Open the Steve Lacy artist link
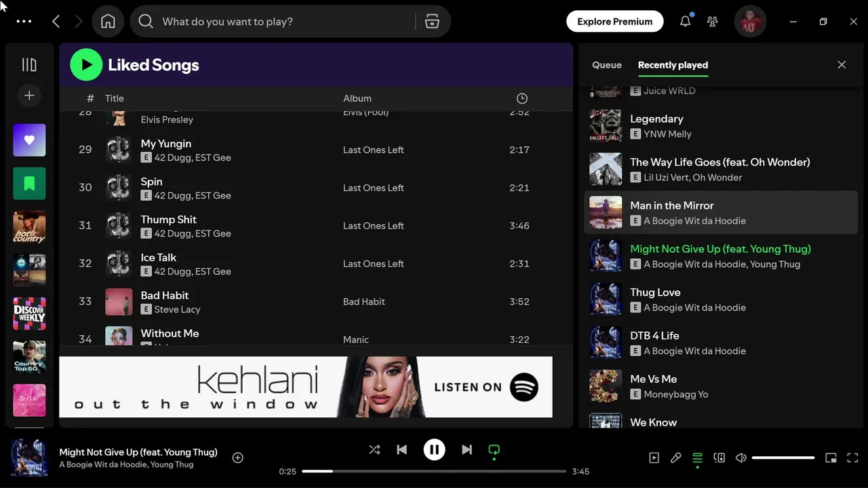 (177, 310)
